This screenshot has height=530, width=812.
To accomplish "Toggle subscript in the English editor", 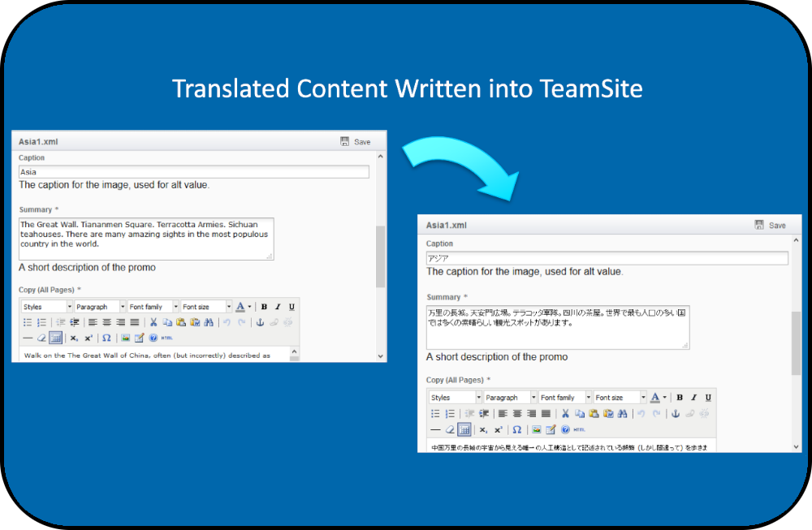I will (x=74, y=338).
